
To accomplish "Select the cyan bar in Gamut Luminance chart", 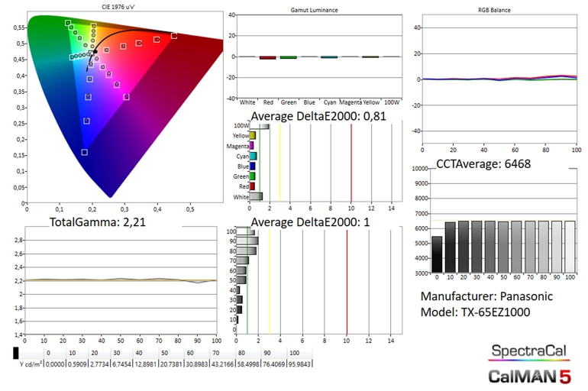I will (x=328, y=57).
